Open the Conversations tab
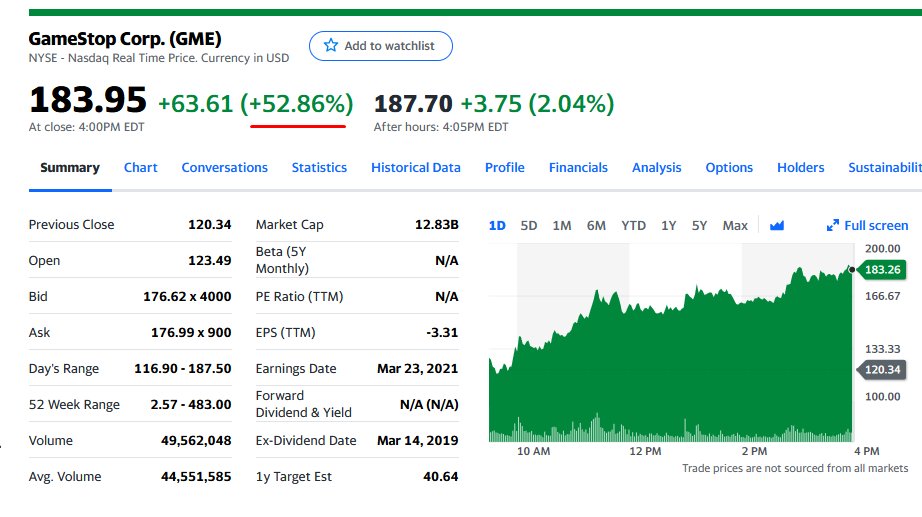The height and width of the screenshot is (517, 922). click(225, 168)
